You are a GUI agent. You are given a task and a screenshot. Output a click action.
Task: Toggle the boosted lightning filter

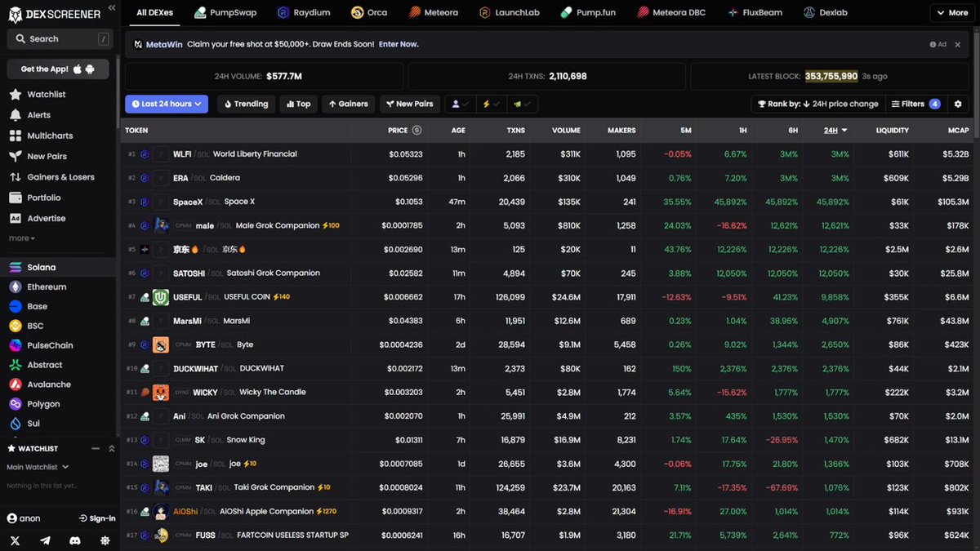(491, 104)
